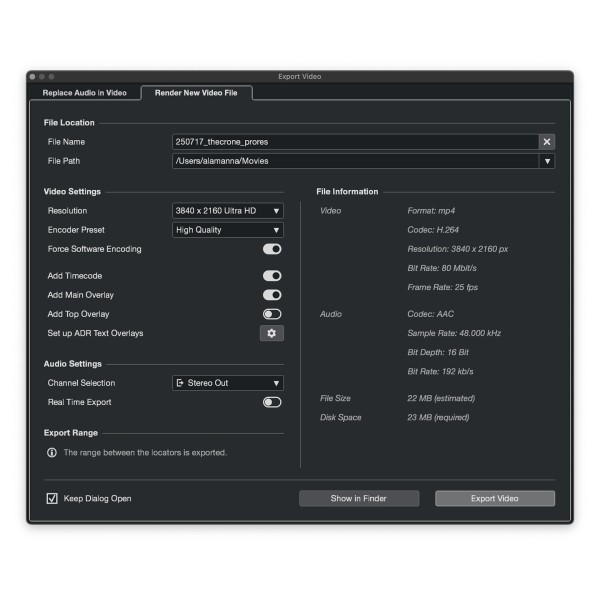
Task: Click the Export Video button
Action: point(495,499)
